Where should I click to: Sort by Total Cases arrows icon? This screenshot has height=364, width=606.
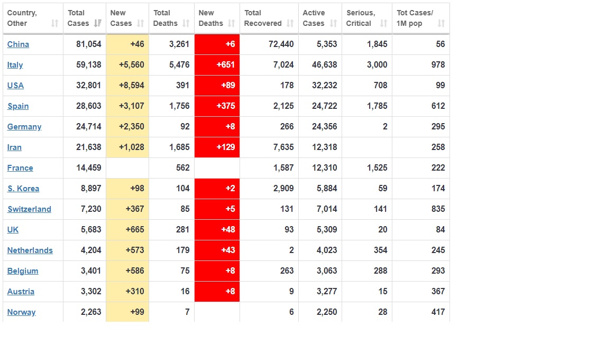[98, 24]
